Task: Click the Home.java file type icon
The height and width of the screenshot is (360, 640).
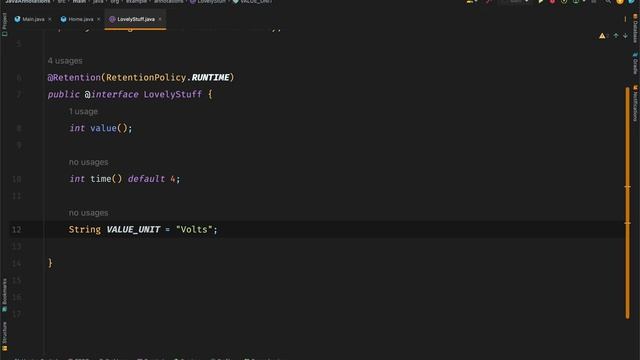Action: click(63, 19)
